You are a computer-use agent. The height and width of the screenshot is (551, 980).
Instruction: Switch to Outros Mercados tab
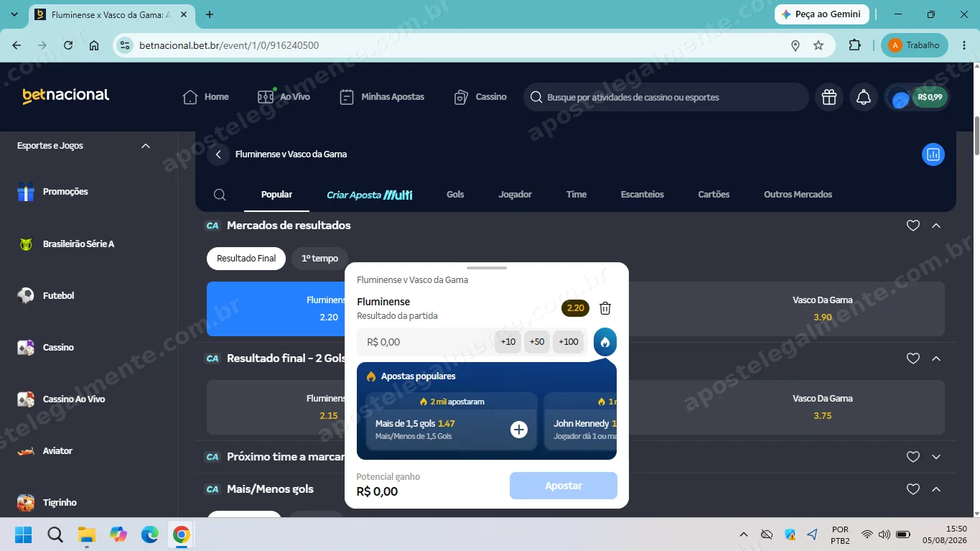coord(798,195)
